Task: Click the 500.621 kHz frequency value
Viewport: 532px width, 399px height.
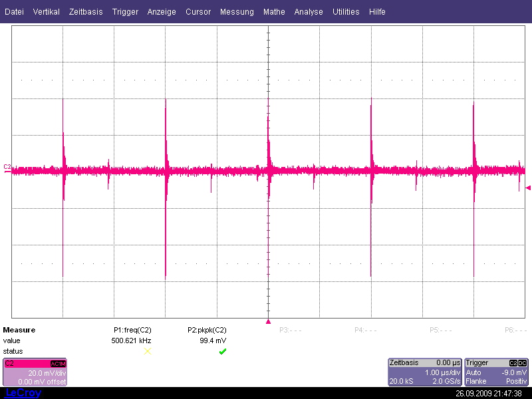Action: (x=131, y=340)
